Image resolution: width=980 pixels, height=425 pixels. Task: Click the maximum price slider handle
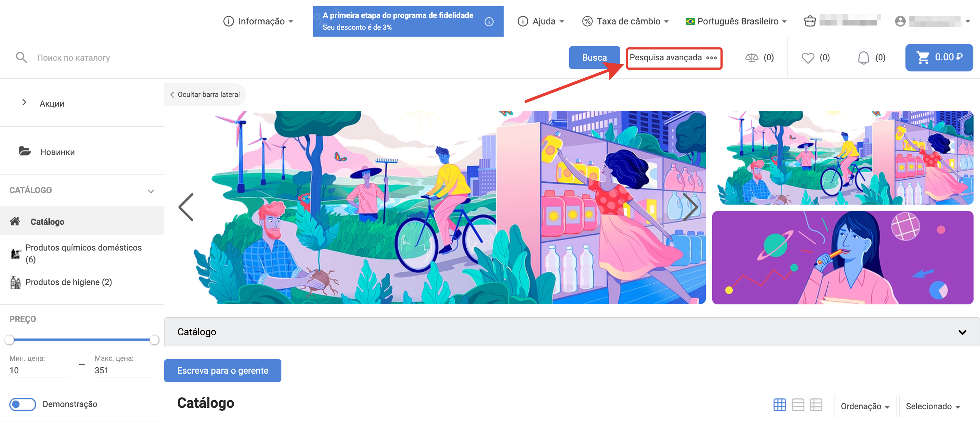tap(154, 339)
